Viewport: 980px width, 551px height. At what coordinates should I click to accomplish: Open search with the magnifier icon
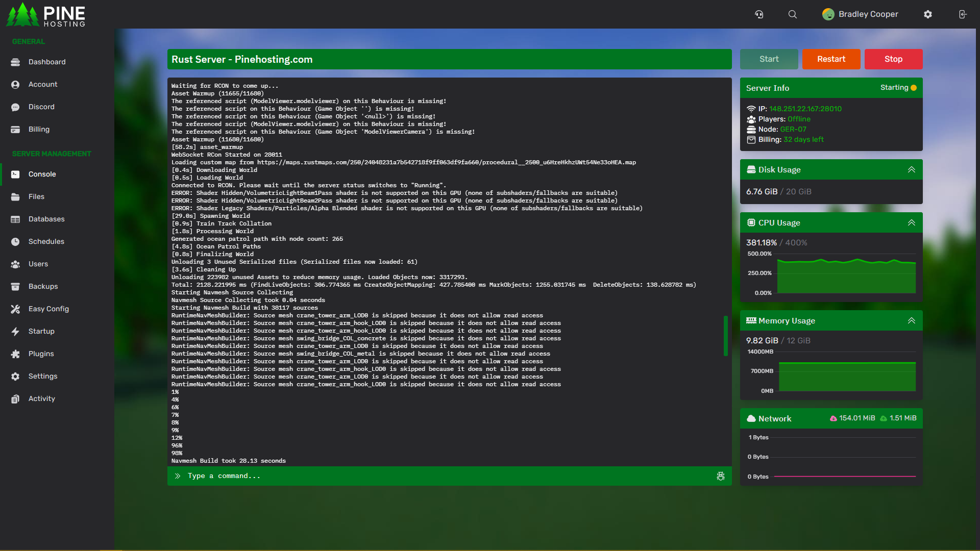click(792, 14)
